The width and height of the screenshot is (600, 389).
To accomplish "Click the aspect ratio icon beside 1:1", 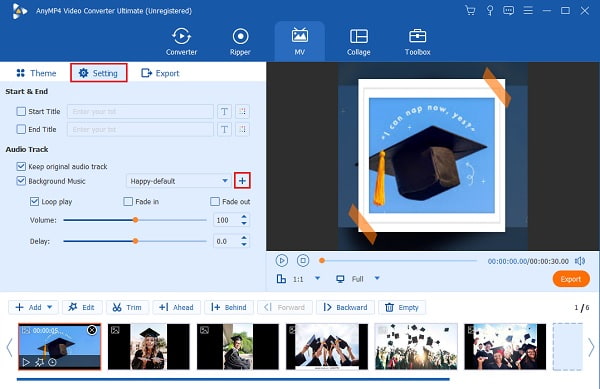I will [x=281, y=278].
